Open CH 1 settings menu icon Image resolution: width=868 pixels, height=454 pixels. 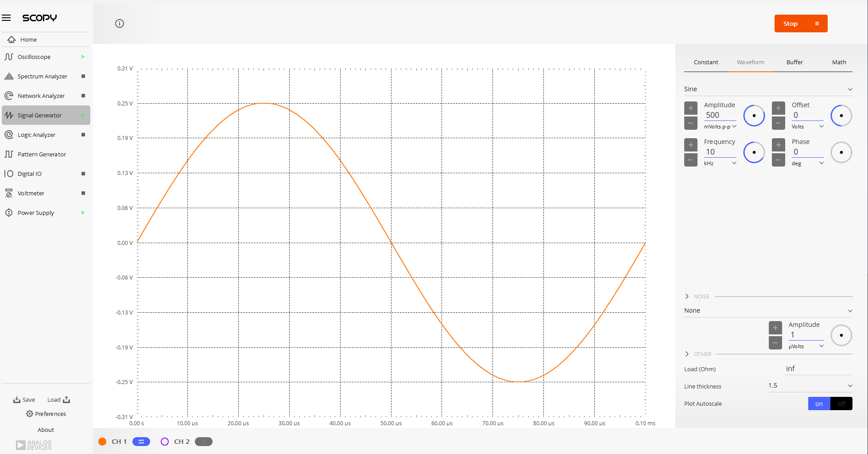click(141, 442)
